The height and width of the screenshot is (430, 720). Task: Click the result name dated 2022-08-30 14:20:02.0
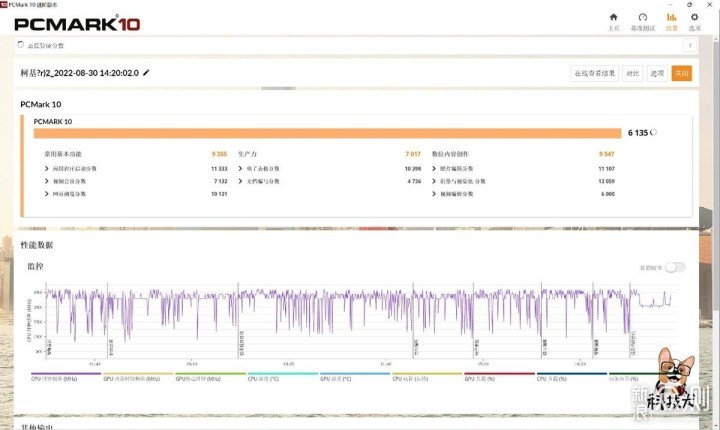coord(79,73)
